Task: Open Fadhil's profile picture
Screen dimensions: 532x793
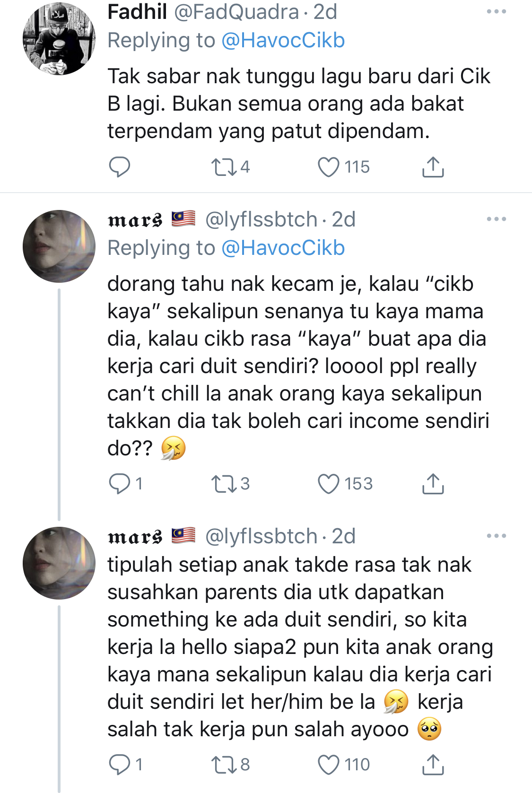Action: click(59, 39)
